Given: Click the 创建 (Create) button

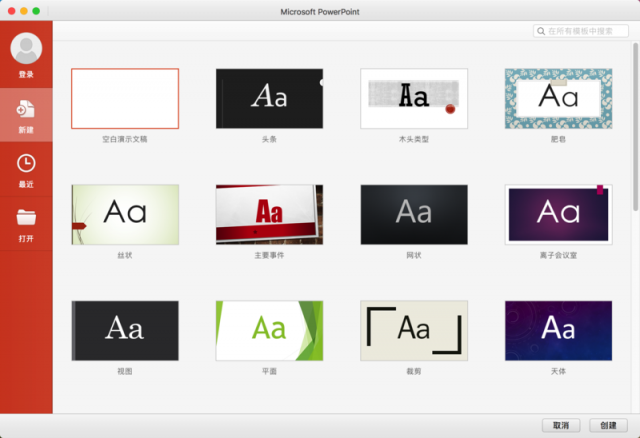Looking at the screenshot, I should coord(608,425).
